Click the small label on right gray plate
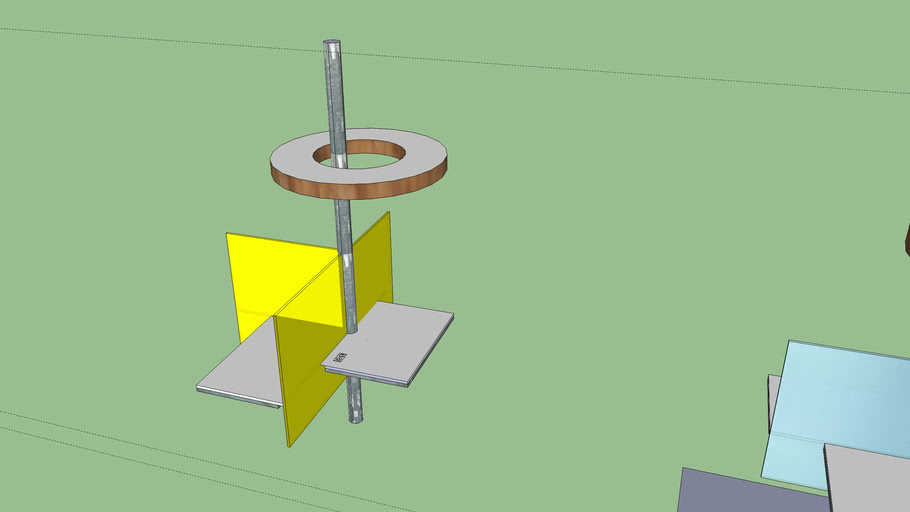The image size is (910, 512). point(340,357)
